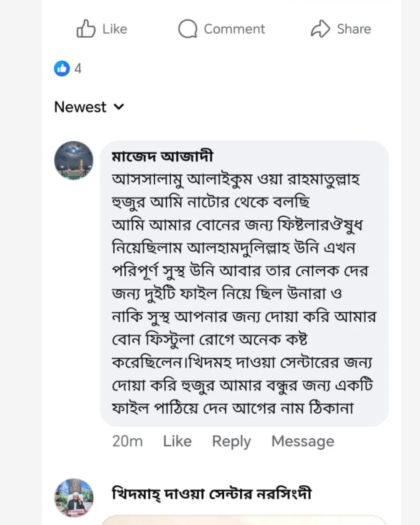Image resolution: width=420 pixels, height=525 pixels.
Task: Open the blue like reaction icon
Action: [62, 68]
